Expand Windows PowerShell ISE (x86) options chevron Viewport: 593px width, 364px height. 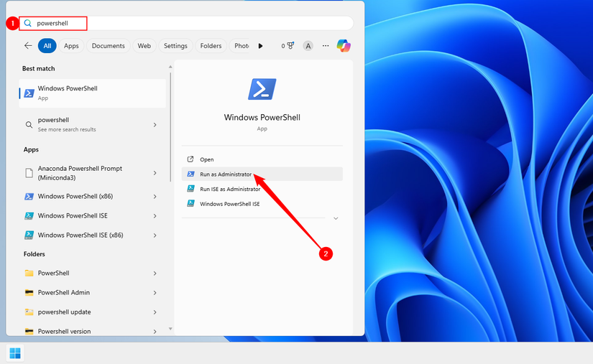(155, 235)
